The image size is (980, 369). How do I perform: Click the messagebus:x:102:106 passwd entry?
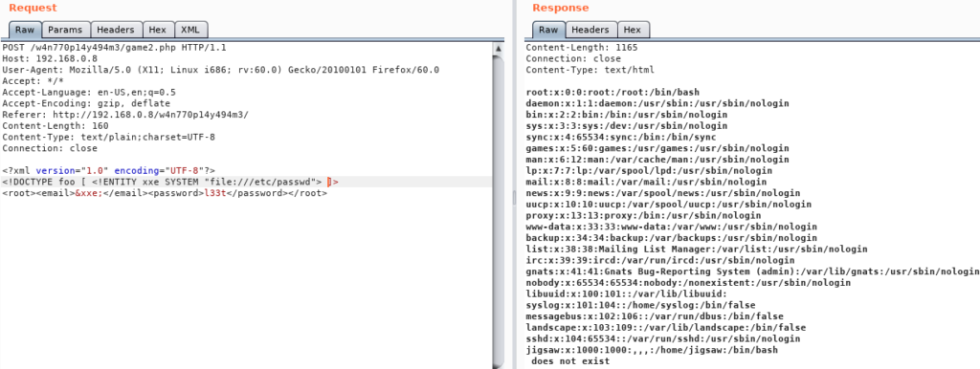[x=655, y=315]
